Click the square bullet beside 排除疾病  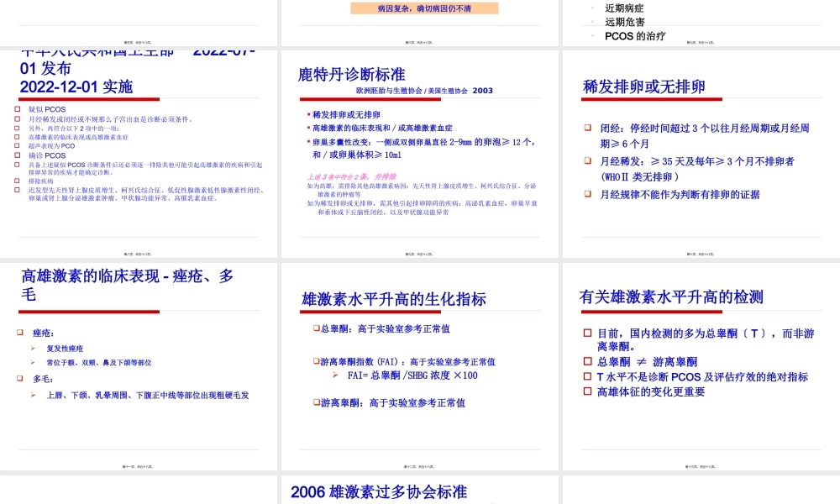click(15, 181)
